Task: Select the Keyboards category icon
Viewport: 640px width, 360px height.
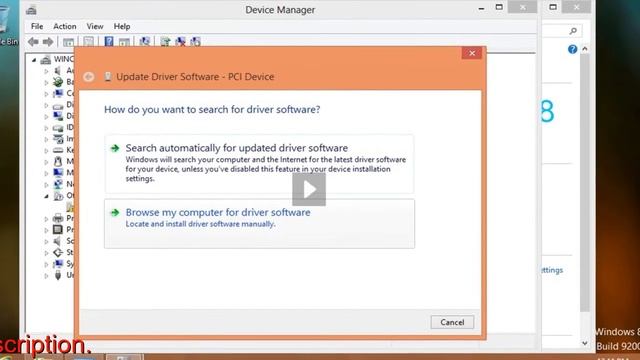Action: click(58, 150)
